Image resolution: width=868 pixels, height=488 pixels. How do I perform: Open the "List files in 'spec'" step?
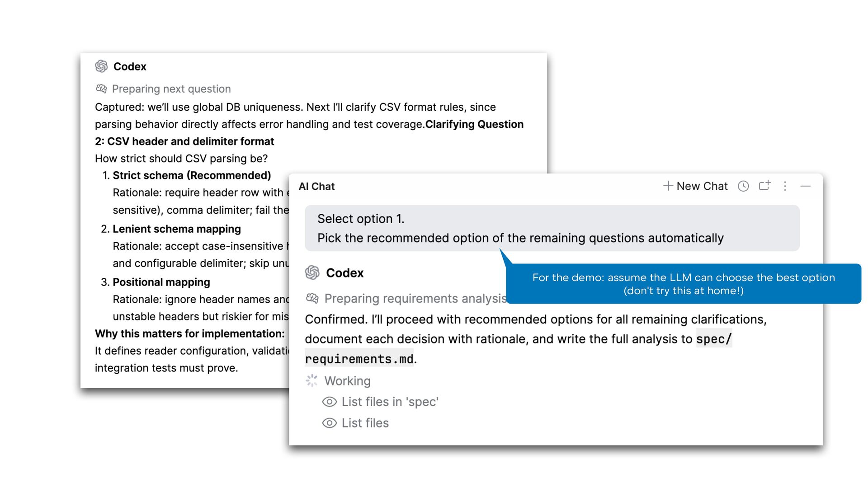(x=390, y=402)
